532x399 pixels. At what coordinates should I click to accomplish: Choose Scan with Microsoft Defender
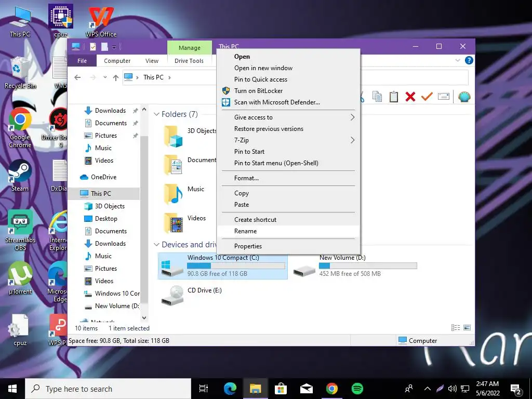288,102
